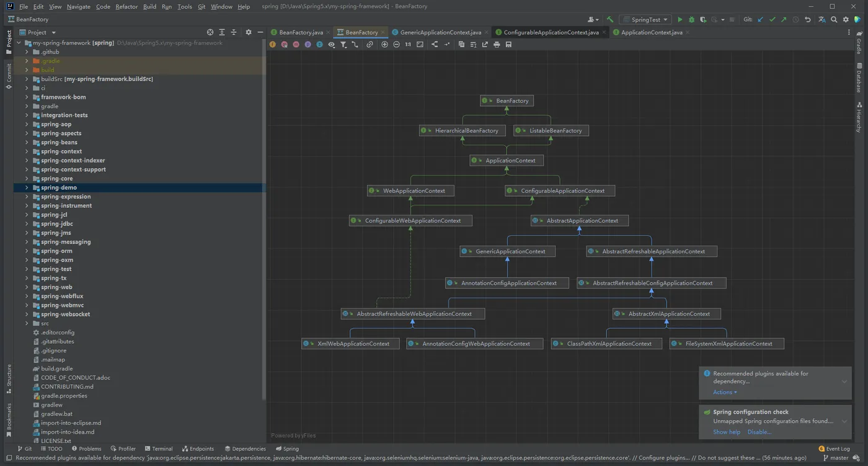Viewport: 868px width, 466px height.
Task: Build project with hammer icon
Action: 610,19
